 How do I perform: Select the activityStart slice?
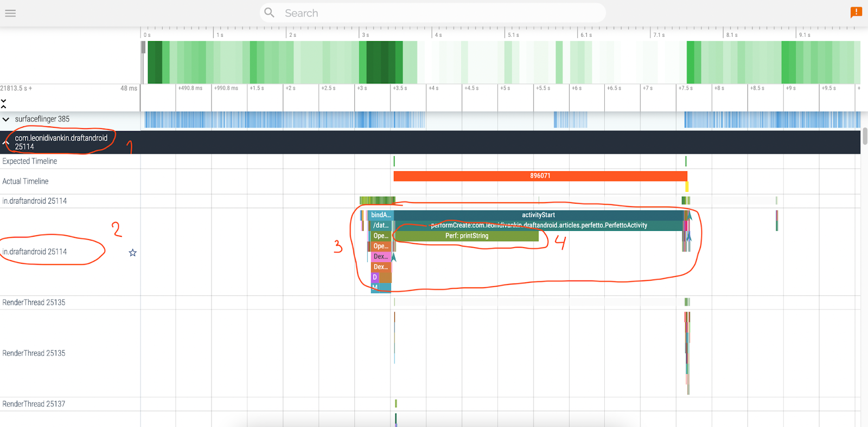click(x=538, y=215)
